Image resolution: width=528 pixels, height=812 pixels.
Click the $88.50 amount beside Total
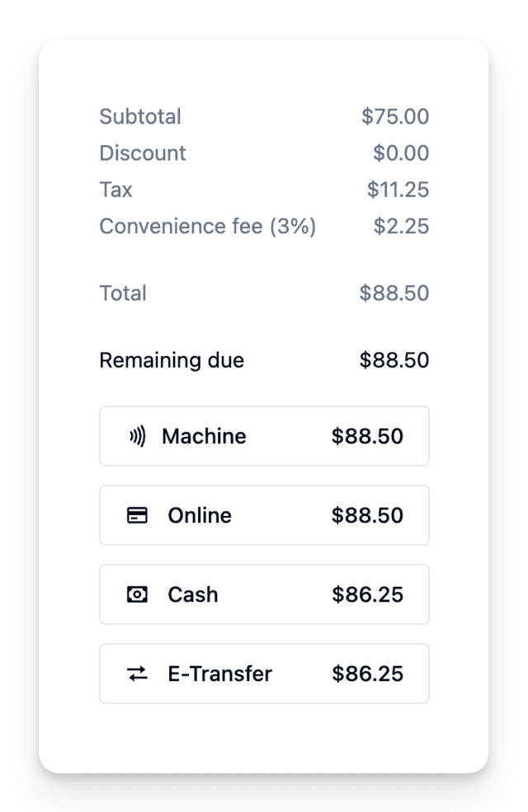394,293
